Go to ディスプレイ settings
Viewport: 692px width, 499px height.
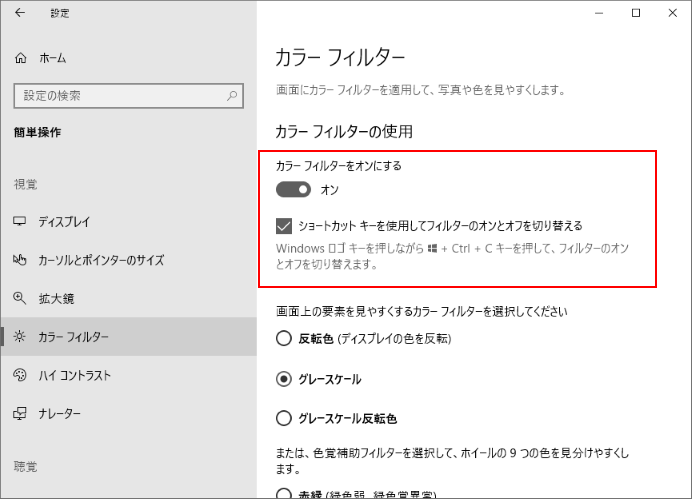click(x=128, y=221)
